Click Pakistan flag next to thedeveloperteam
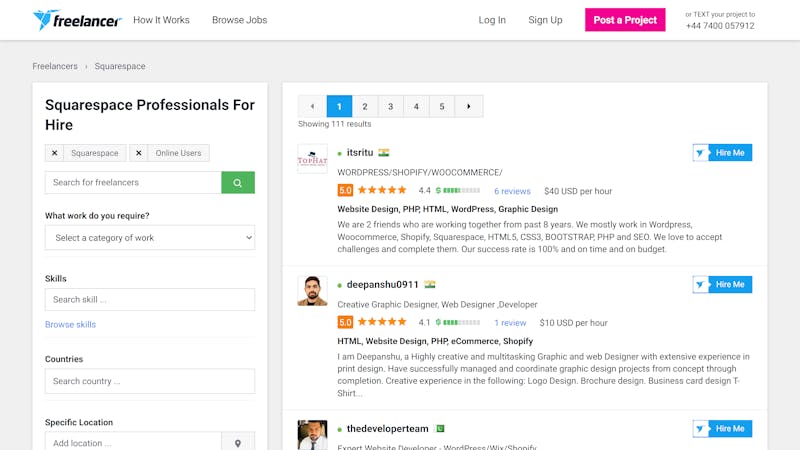This screenshot has height=450, width=800. 440,429
